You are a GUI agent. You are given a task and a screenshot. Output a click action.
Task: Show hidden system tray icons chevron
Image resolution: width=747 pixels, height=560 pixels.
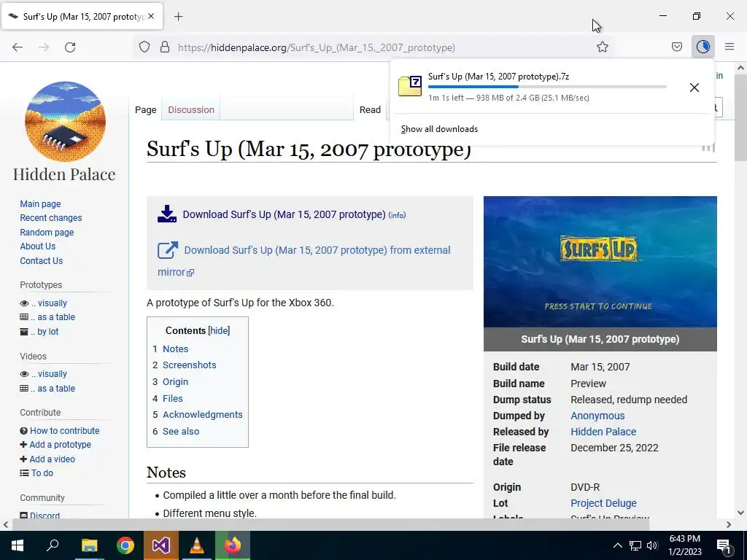(x=617, y=545)
